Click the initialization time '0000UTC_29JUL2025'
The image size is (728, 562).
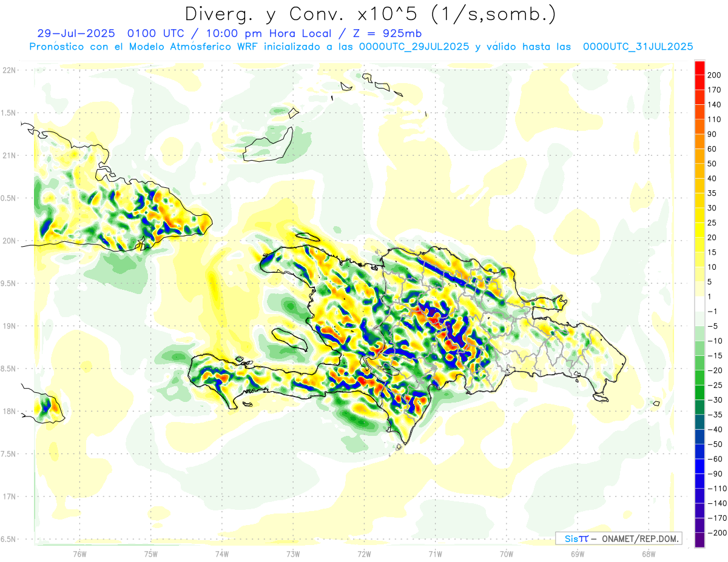414,47
